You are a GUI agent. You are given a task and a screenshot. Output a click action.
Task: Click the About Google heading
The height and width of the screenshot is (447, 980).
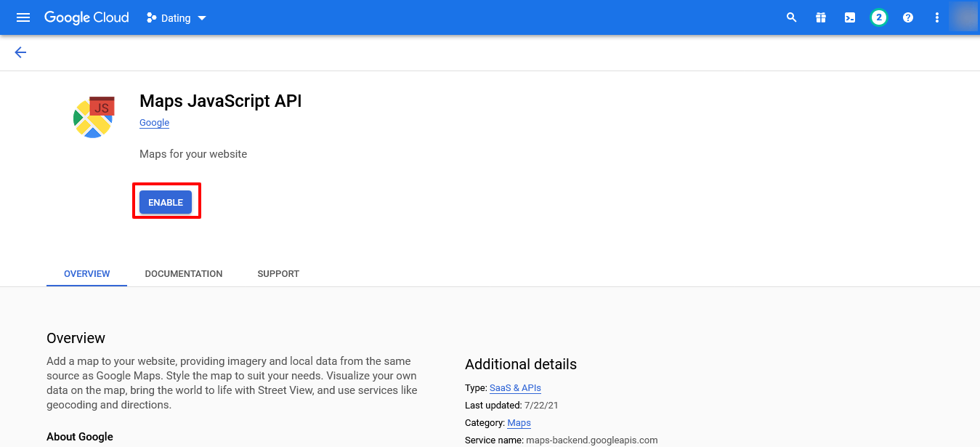pos(80,437)
